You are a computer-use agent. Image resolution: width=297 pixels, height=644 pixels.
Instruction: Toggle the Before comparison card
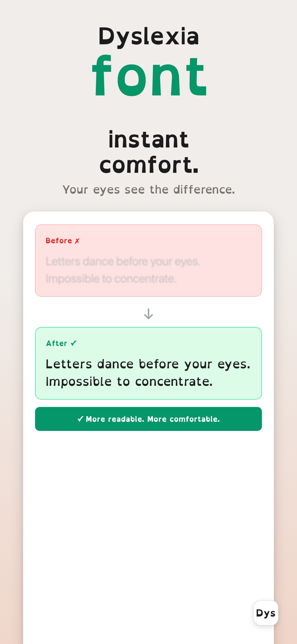pyautogui.click(x=148, y=260)
